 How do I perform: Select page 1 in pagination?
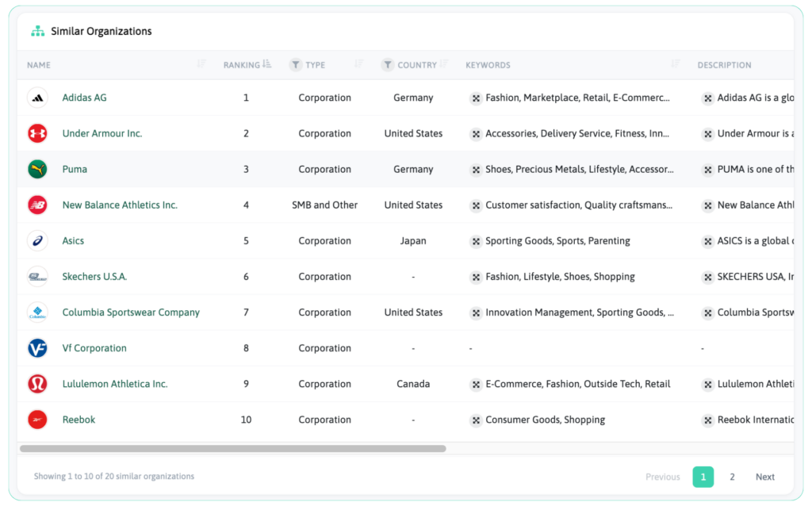703,477
